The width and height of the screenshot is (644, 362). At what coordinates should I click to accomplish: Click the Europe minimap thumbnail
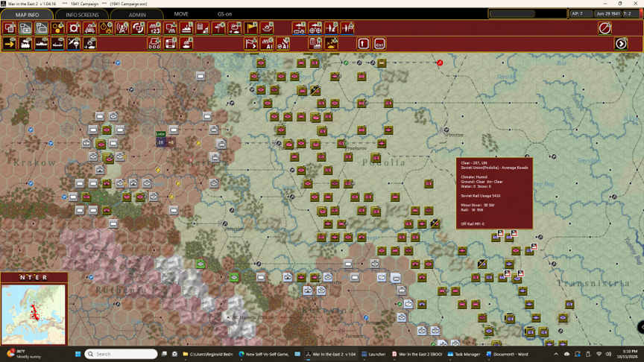(x=34, y=314)
